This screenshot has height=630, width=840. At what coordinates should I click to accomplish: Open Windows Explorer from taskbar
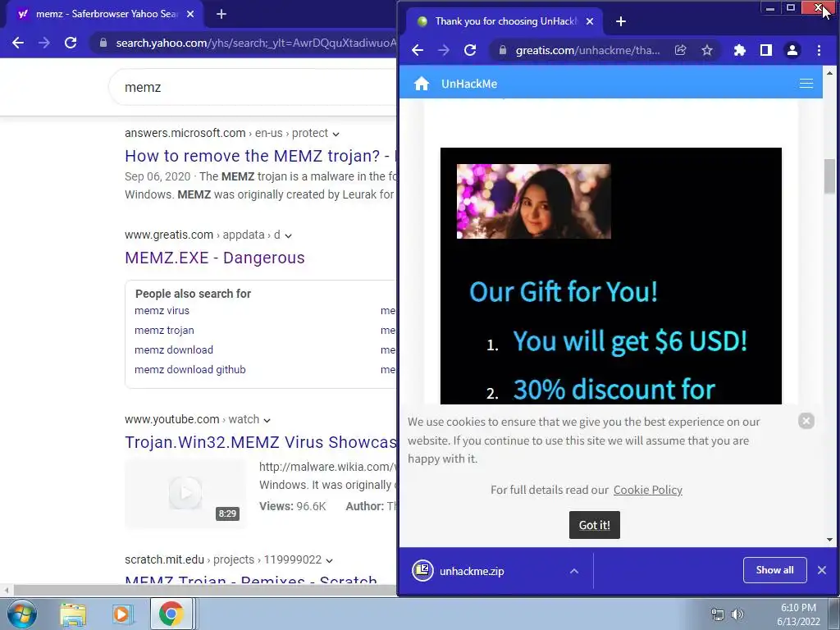(73, 614)
